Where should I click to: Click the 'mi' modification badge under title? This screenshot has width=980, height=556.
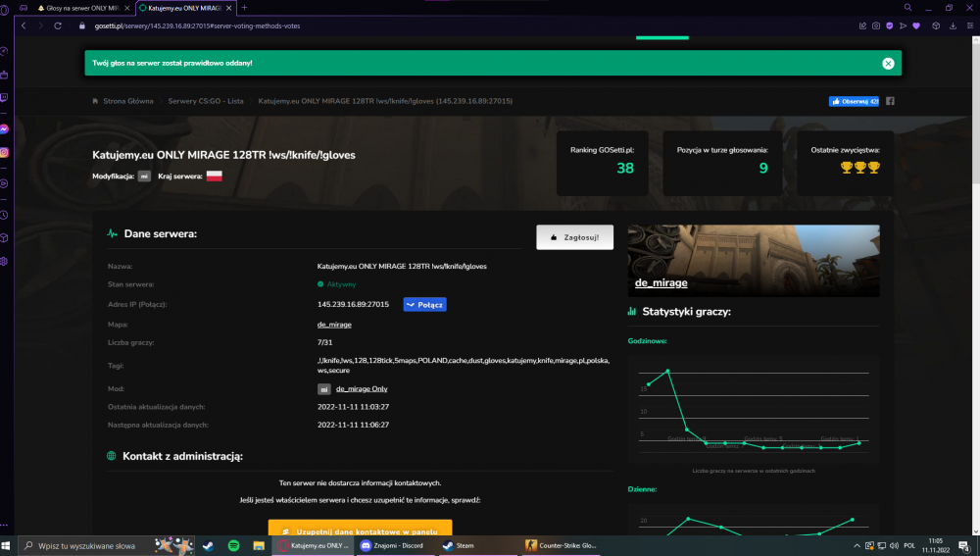144,177
